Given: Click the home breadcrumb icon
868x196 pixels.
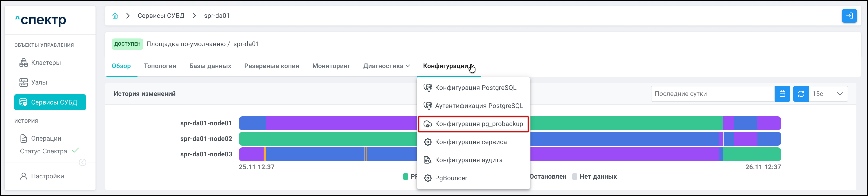Looking at the screenshot, I should point(115,16).
